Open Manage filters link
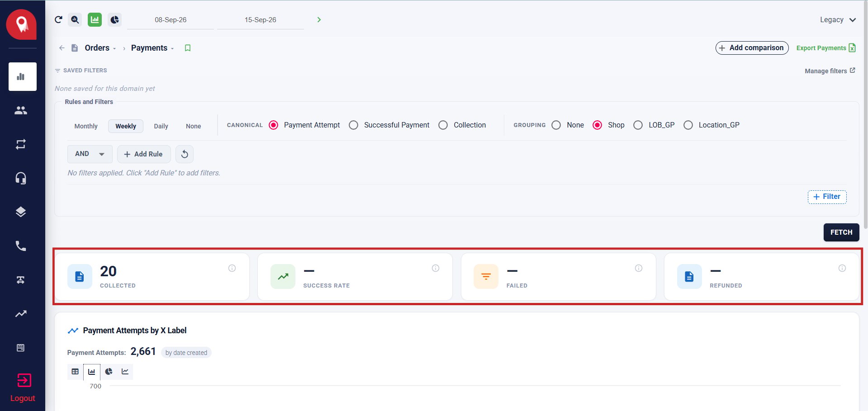This screenshot has width=868, height=411. point(830,71)
